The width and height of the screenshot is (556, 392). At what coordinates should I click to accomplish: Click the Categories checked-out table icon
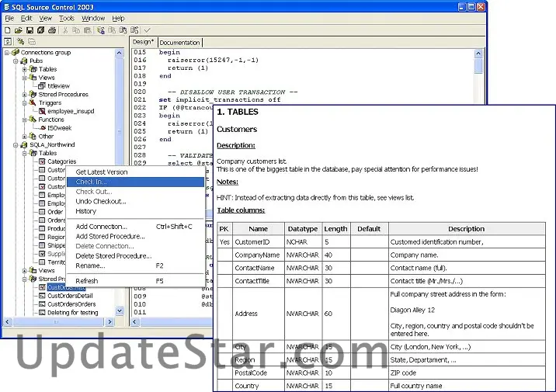[42, 161]
